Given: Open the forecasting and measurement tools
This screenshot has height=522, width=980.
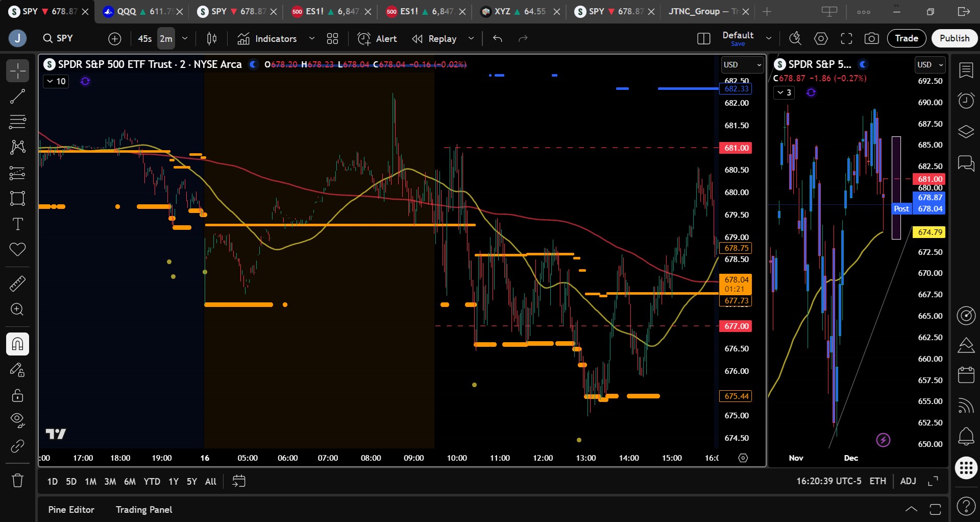Looking at the screenshot, I should pos(17,173).
